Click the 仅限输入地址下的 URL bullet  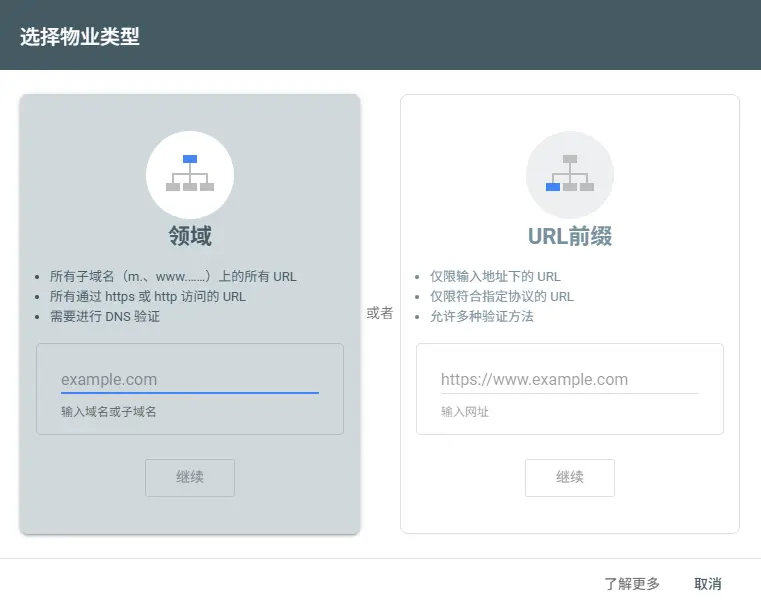[x=495, y=277]
